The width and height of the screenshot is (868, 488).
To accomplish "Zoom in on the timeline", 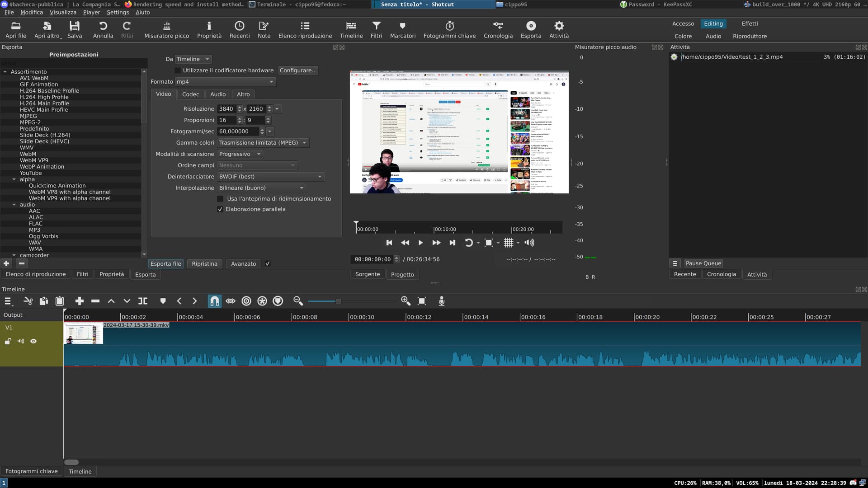I will [406, 301].
